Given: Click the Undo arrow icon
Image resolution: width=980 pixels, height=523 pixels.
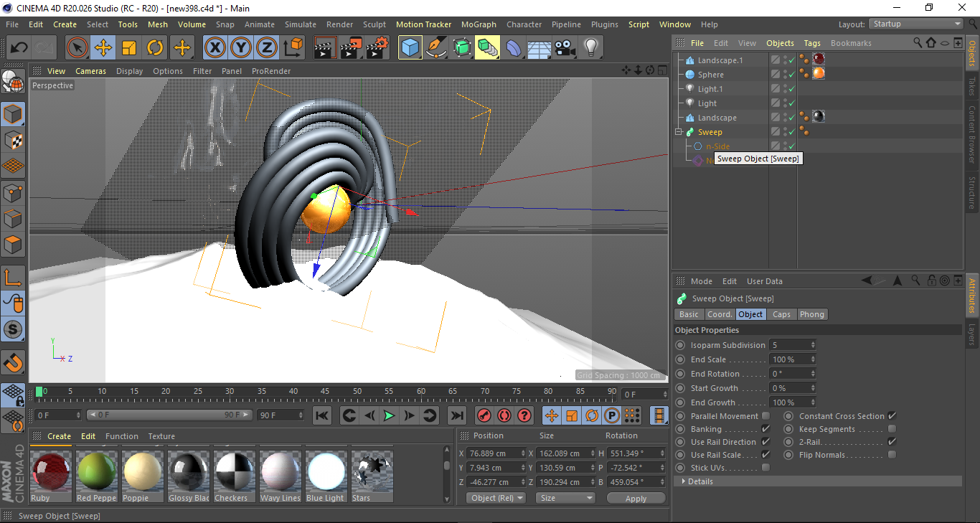Looking at the screenshot, I should [x=19, y=48].
